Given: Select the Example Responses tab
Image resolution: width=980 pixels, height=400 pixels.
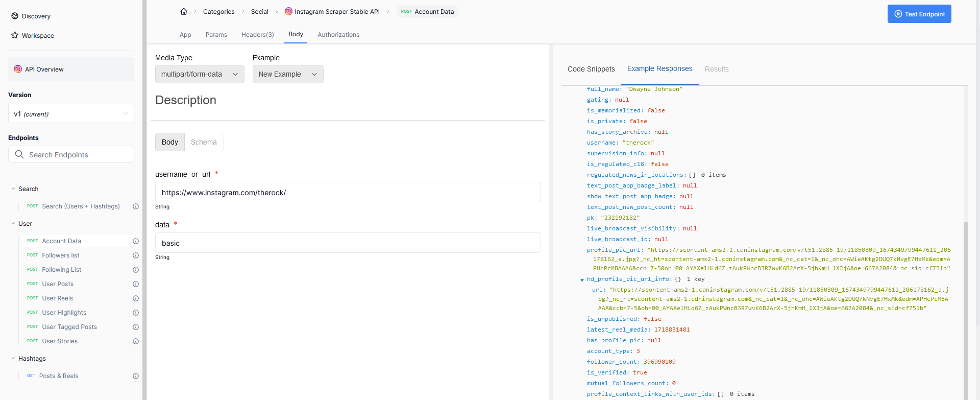Looking at the screenshot, I should 660,68.
